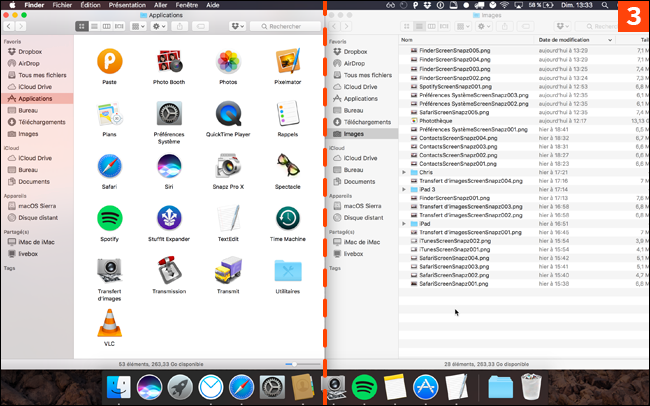Switch Applications window to Cover Flow view

coord(119,26)
